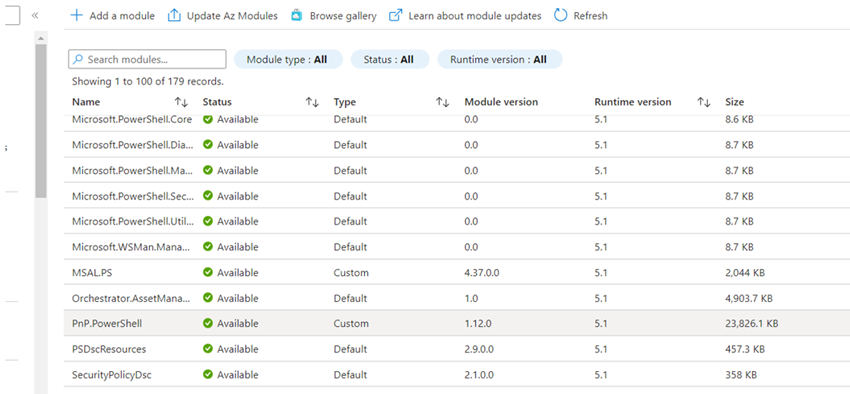Click the left panel vertical scrollbar thumb

[41, 120]
